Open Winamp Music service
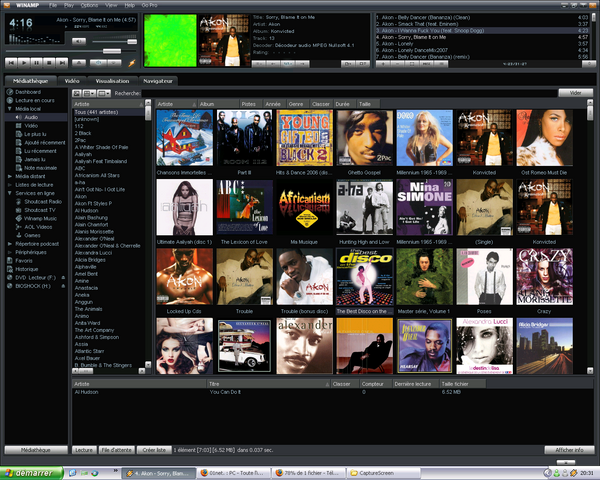The width and height of the screenshot is (600, 480). coord(36,218)
